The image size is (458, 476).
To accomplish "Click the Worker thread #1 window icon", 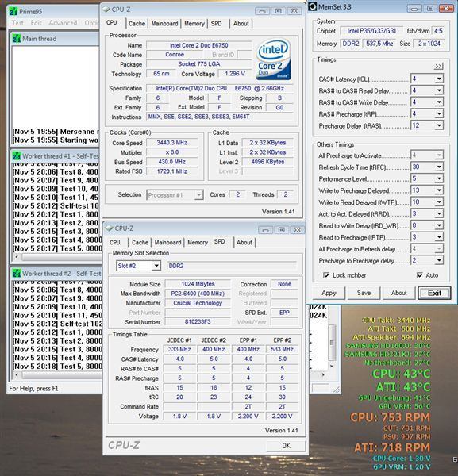I will pyautogui.click(x=17, y=156).
